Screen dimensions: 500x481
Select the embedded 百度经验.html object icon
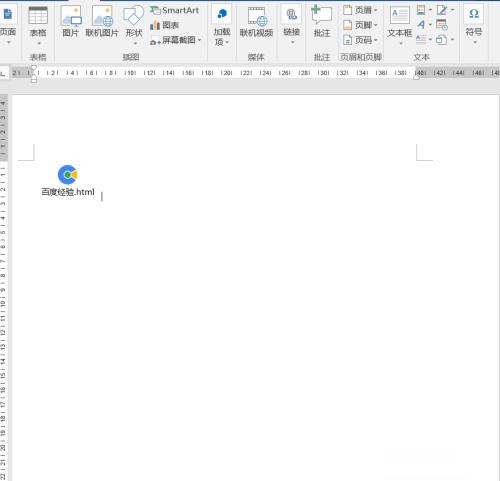pyautogui.click(x=68, y=180)
